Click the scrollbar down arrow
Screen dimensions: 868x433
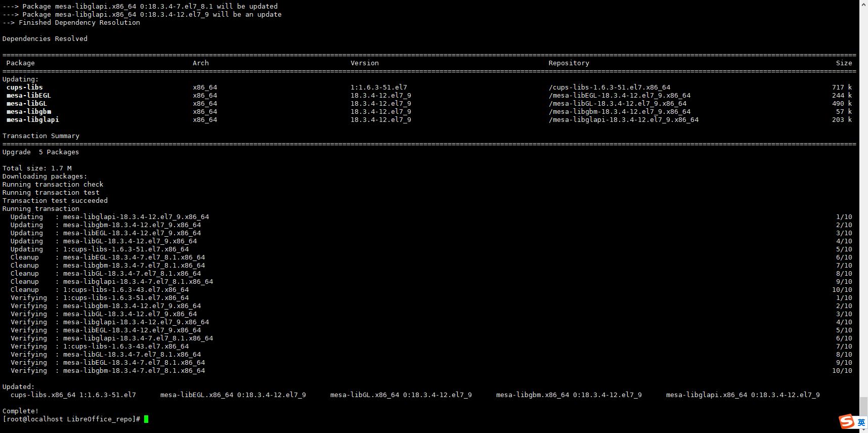[x=863, y=428]
